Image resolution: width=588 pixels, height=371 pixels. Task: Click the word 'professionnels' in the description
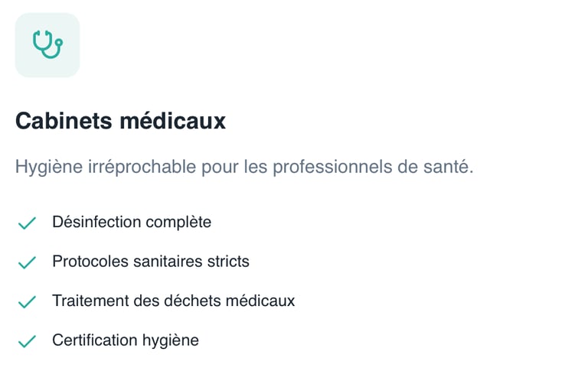pos(338,167)
